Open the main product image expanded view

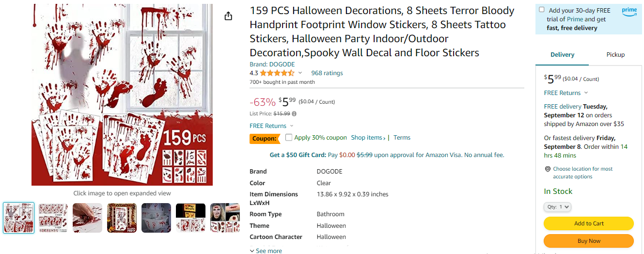pyautogui.click(x=122, y=95)
